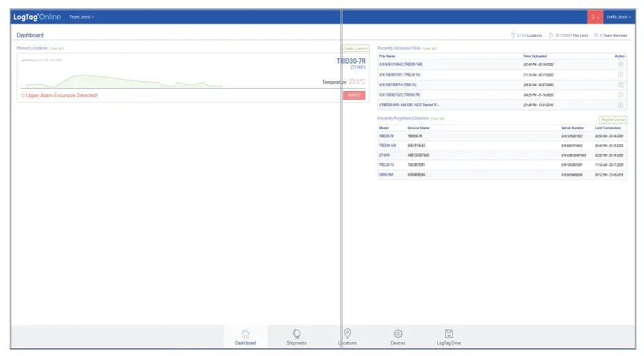Click device name A0B100587445
Screen dimensions: 644x356
pyautogui.click(x=418, y=155)
